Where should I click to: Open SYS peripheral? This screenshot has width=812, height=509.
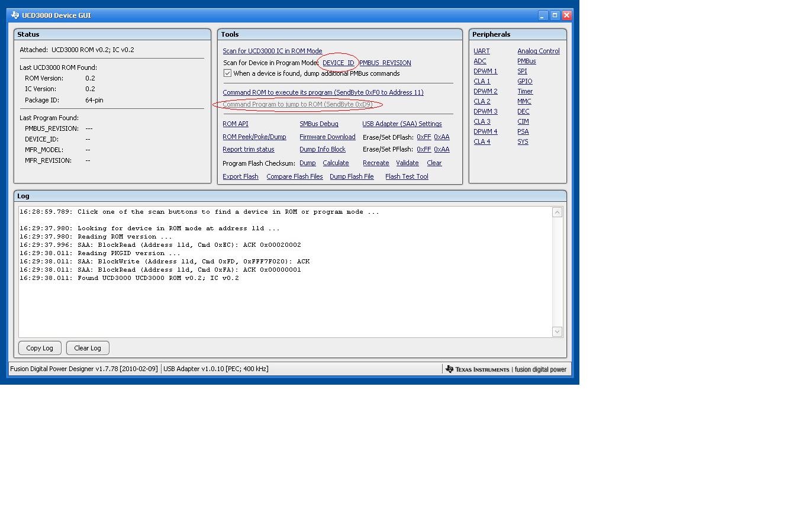[523, 141]
